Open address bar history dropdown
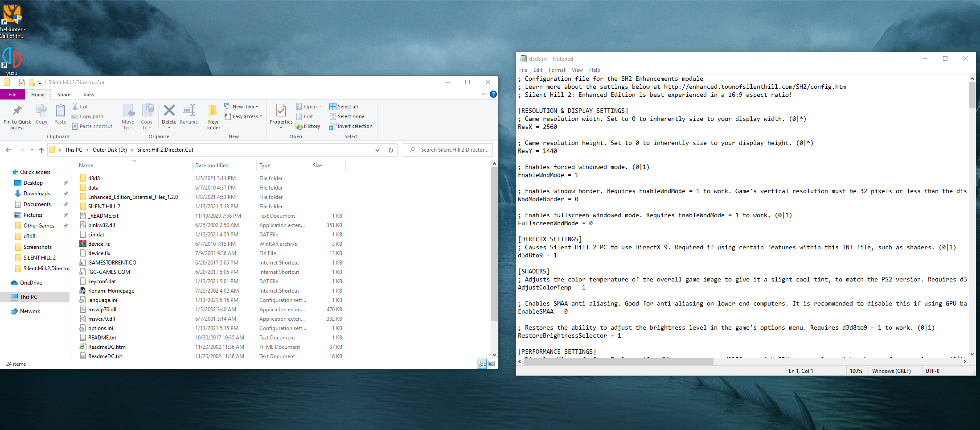The image size is (980, 430). (x=377, y=150)
